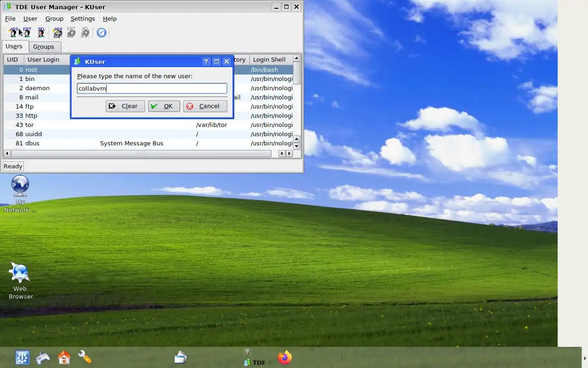Sort by UID column header

13,59
